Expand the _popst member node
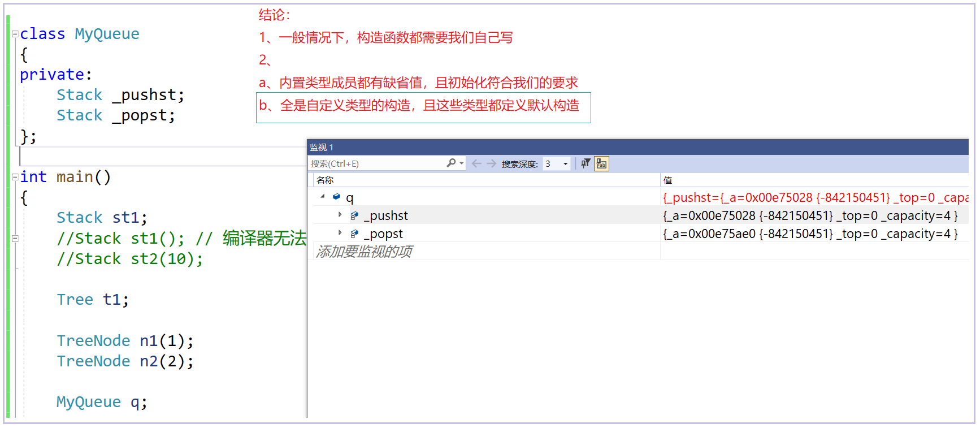 340,233
